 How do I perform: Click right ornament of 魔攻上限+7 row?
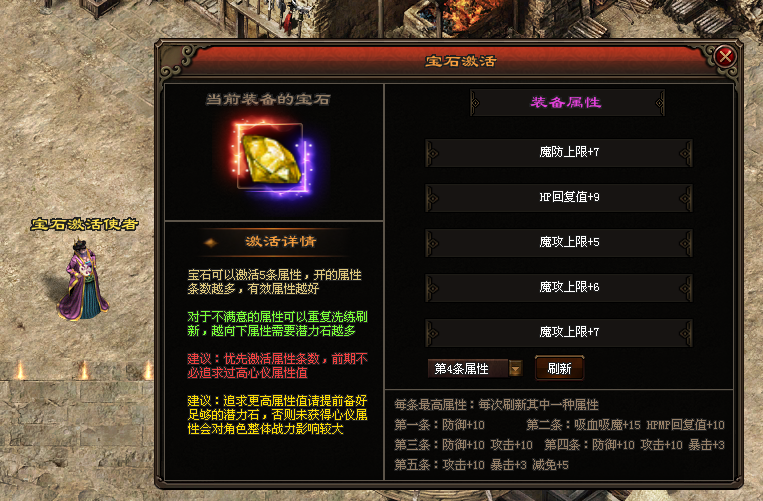point(686,332)
